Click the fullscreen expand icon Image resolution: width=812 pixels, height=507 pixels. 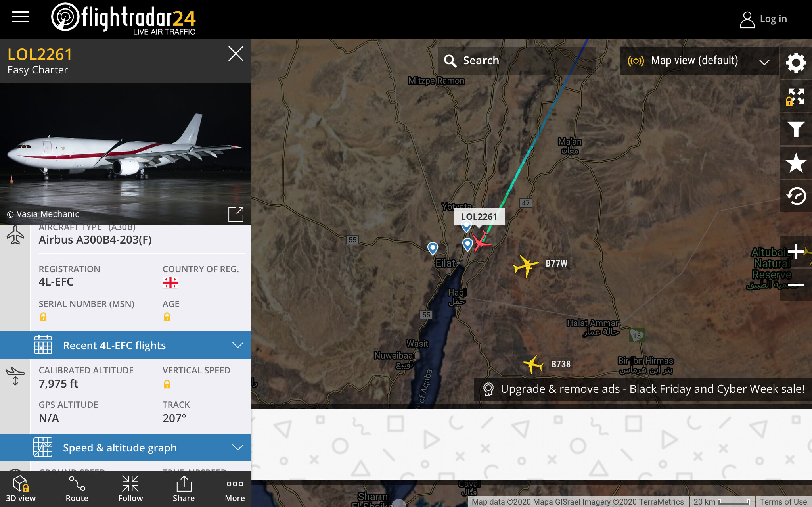[796, 96]
